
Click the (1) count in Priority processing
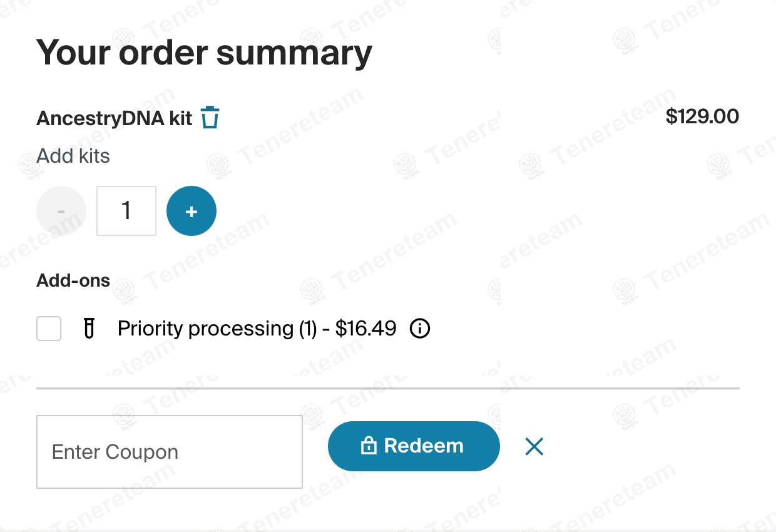pos(307,329)
